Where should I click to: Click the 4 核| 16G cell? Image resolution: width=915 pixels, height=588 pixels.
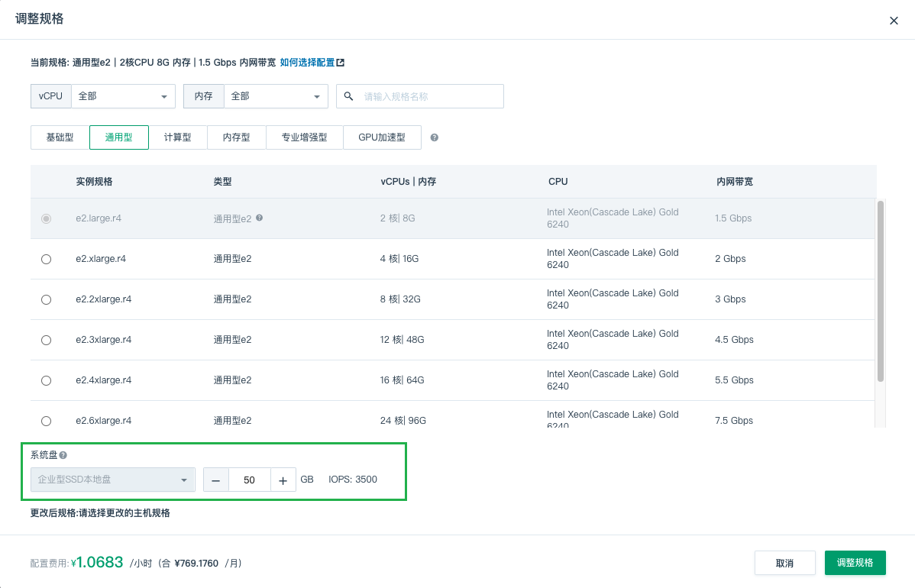click(399, 258)
